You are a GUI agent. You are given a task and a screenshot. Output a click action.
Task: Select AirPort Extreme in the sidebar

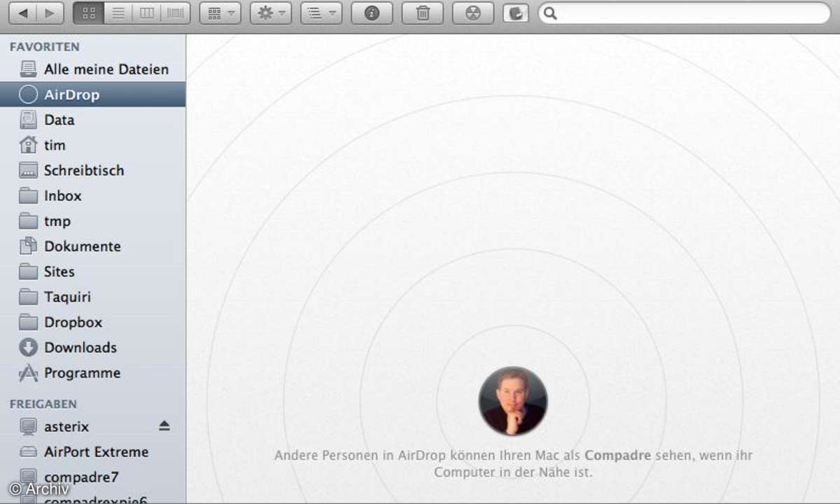click(92, 451)
